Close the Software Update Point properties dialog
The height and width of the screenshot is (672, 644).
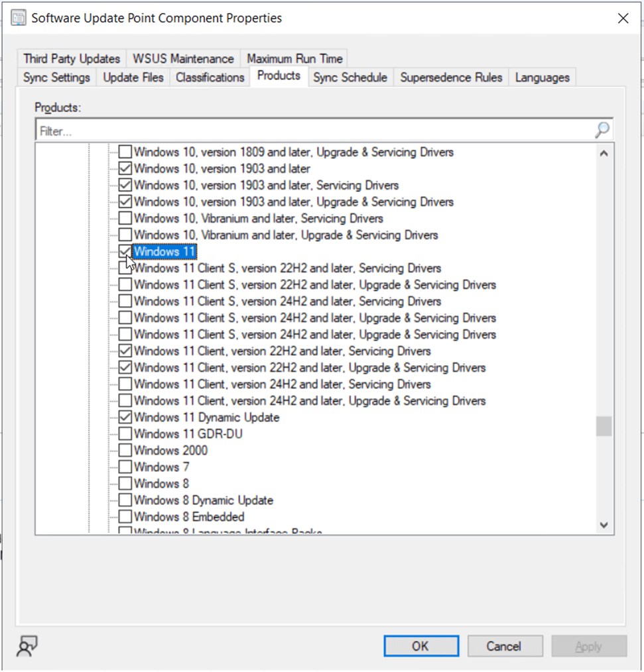coord(623,19)
